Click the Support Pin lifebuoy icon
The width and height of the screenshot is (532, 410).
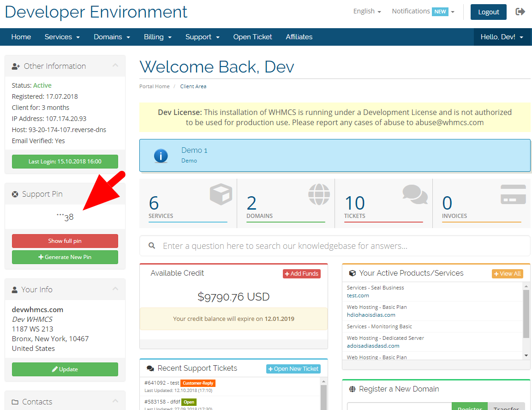15,194
